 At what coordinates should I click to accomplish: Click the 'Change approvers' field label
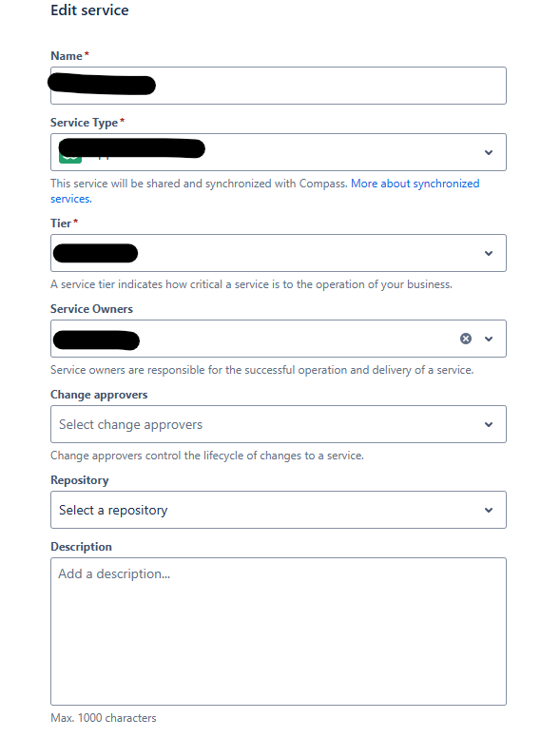(99, 395)
